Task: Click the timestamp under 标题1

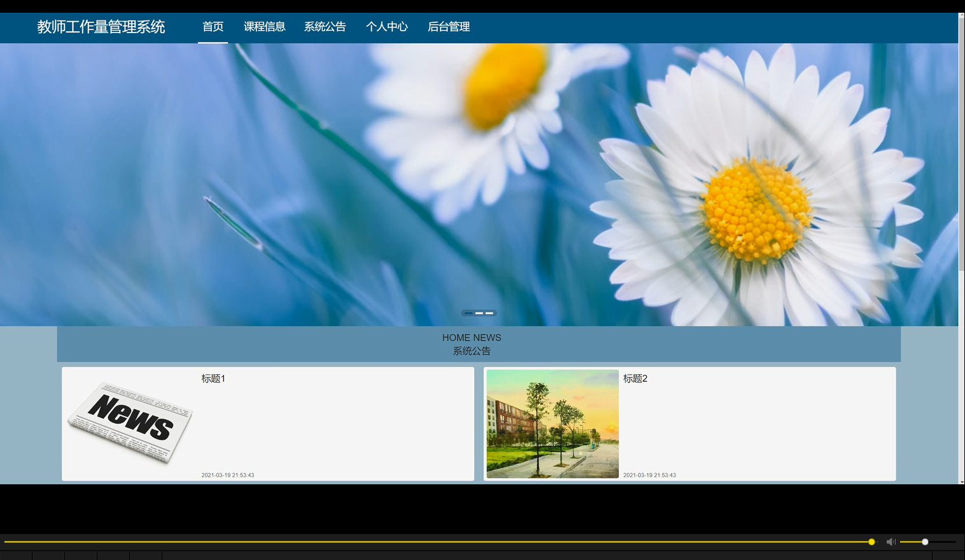Action: 227,475
